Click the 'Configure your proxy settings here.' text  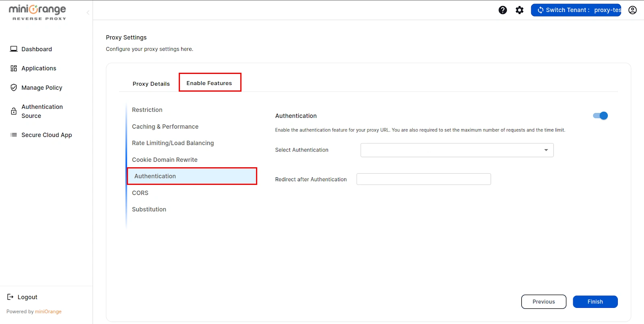click(x=149, y=49)
